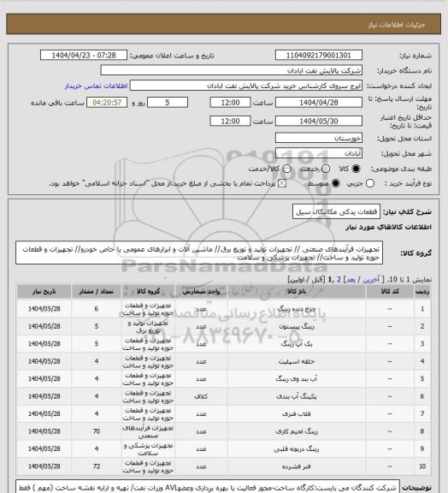This screenshot has height=493, width=448.
Task: Click item name آب بند وی رینگ
Action: click(297, 379)
